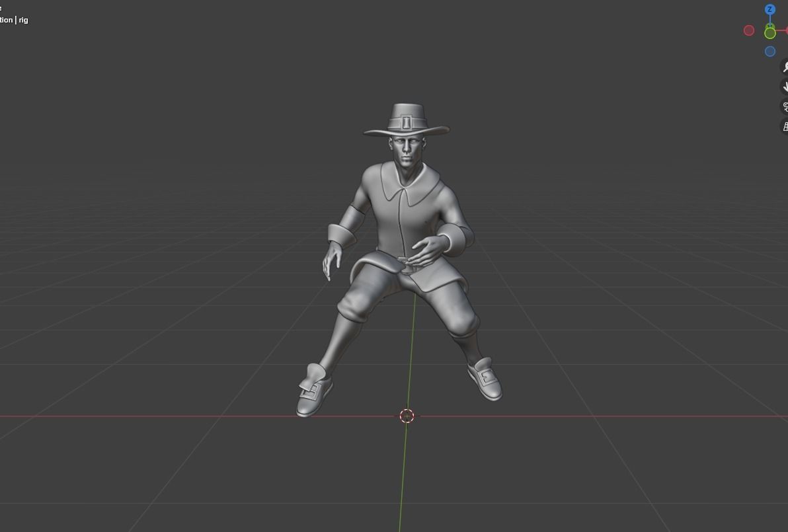Click the red negative X axis circle
This screenshot has height=532, width=788.
(749, 30)
